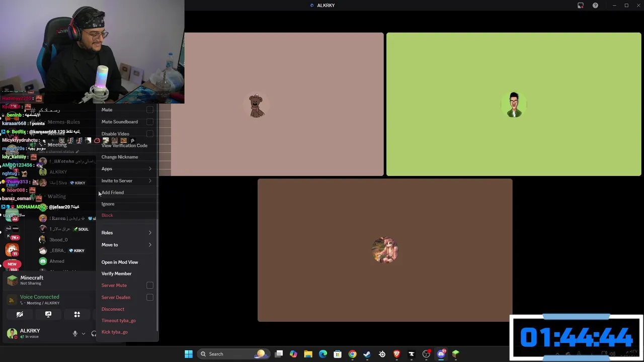Viewport: 644px width, 362px height.
Task: Enable the Server Mute checkbox
Action: pyautogui.click(x=150, y=285)
